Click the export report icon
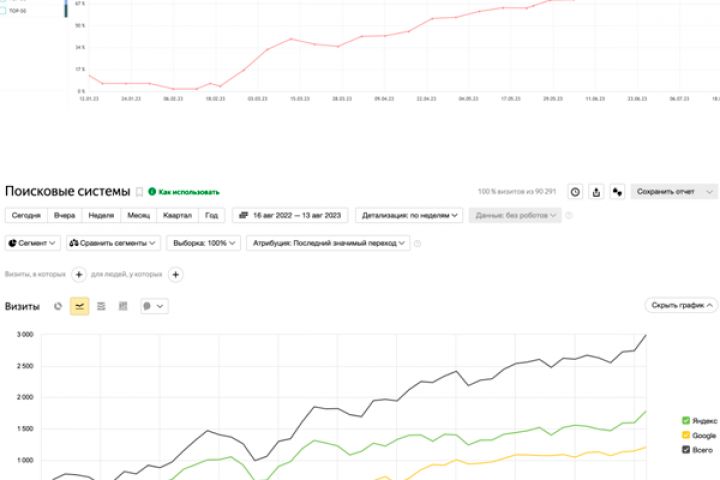 tap(596, 191)
